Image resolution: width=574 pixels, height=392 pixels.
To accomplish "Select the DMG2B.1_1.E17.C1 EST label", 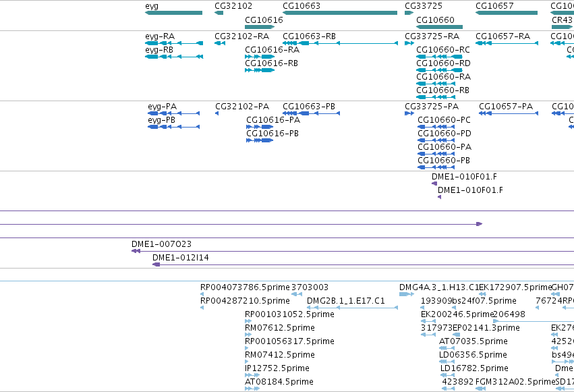I will [x=346, y=301].
